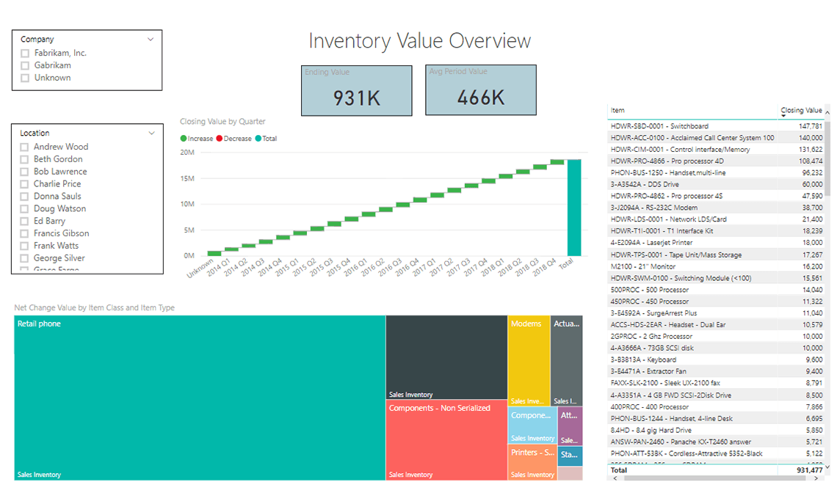Click the horizontal scrollbar right arrow
The image size is (837, 504).
tap(816, 478)
